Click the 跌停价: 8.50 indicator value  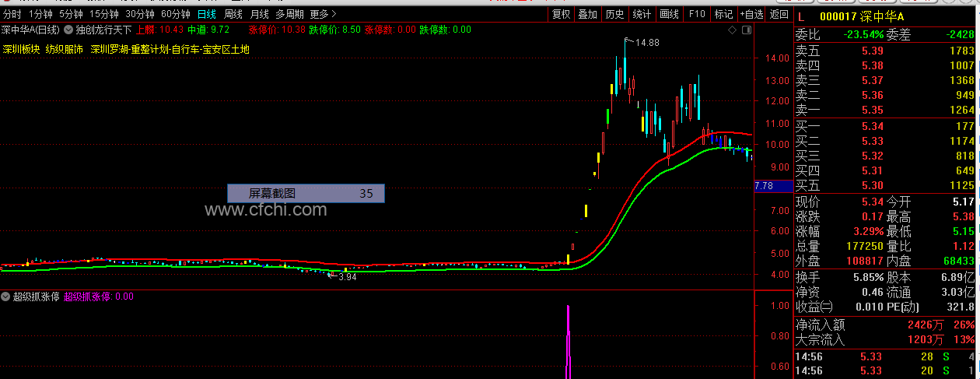click(334, 30)
